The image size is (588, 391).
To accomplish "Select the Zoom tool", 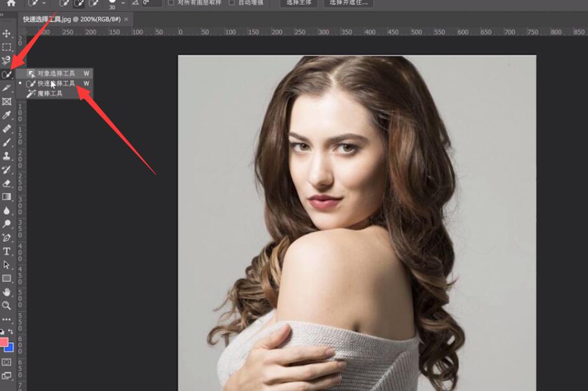I will tap(6, 305).
